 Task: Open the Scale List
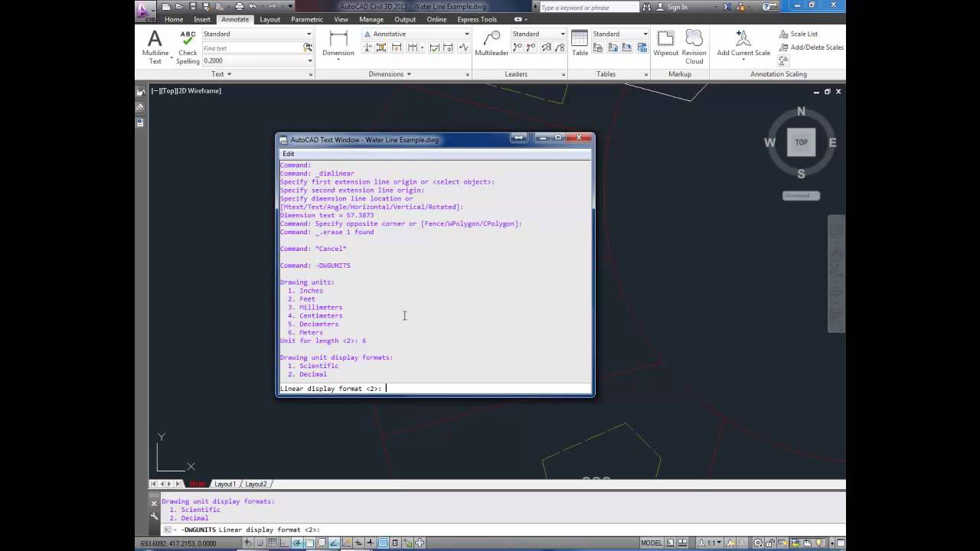[x=799, y=34]
